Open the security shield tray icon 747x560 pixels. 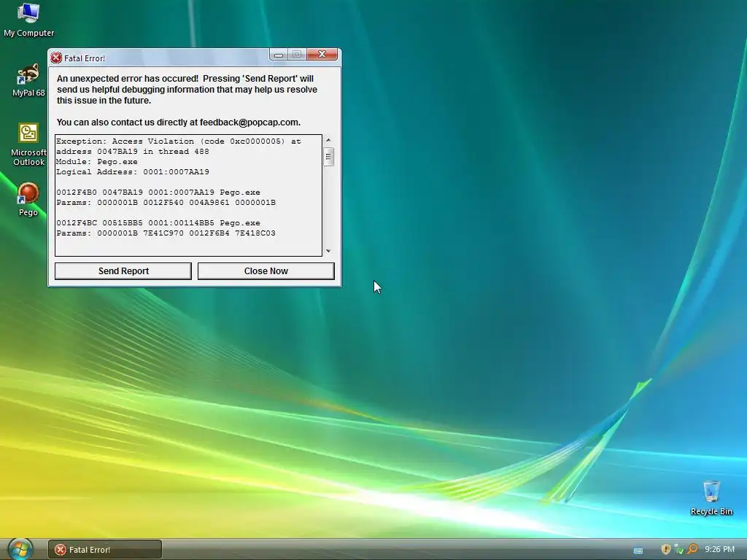[666, 549]
